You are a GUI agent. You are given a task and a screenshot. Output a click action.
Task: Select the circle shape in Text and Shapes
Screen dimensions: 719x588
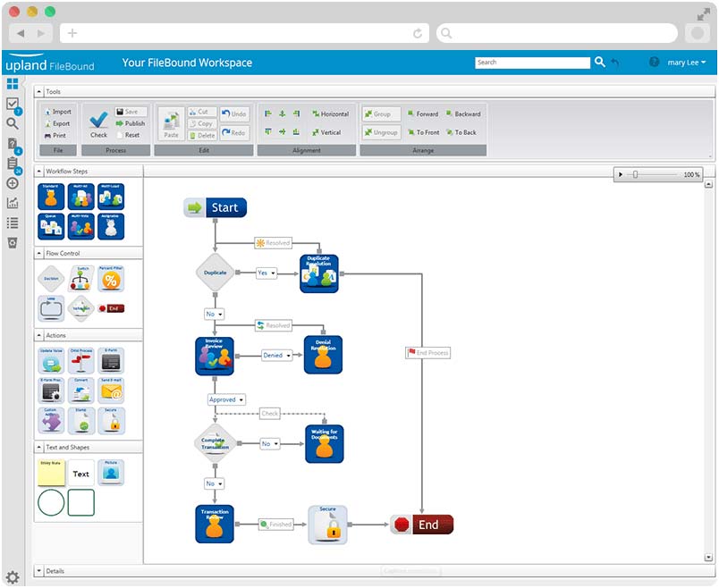[51, 502]
